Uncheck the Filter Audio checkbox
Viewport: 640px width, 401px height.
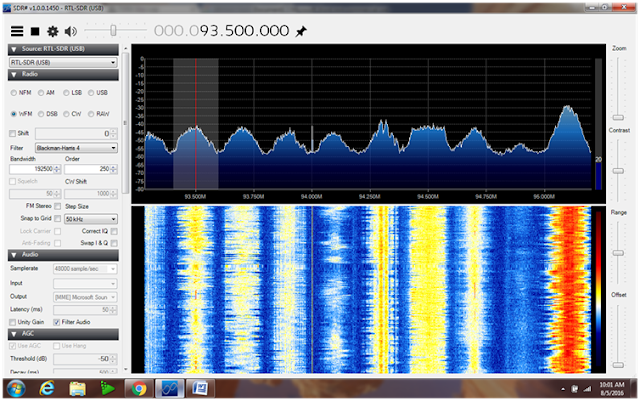click(57, 322)
